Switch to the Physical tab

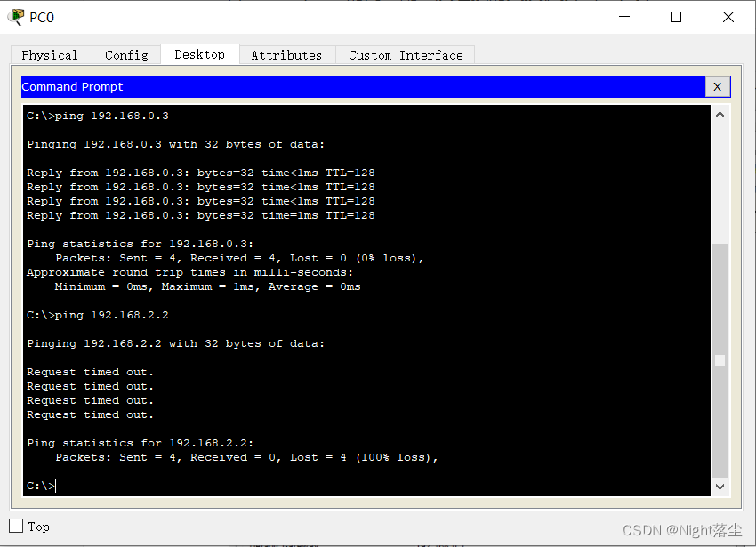50,55
